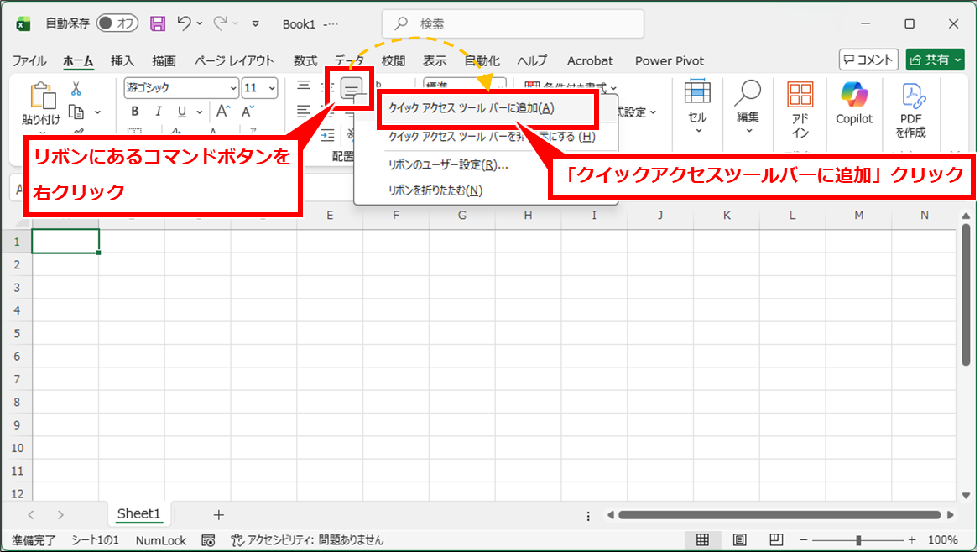
Task: Adjust the zoom slider in status bar
Action: [857, 539]
